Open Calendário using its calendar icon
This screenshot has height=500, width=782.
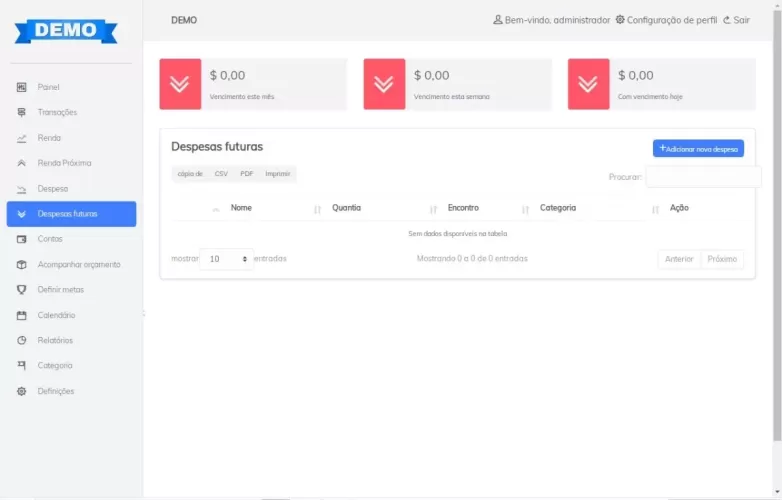[21, 315]
